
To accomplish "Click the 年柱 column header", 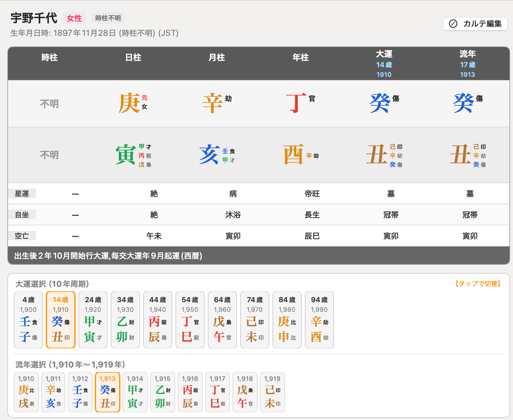I will [300, 58].
